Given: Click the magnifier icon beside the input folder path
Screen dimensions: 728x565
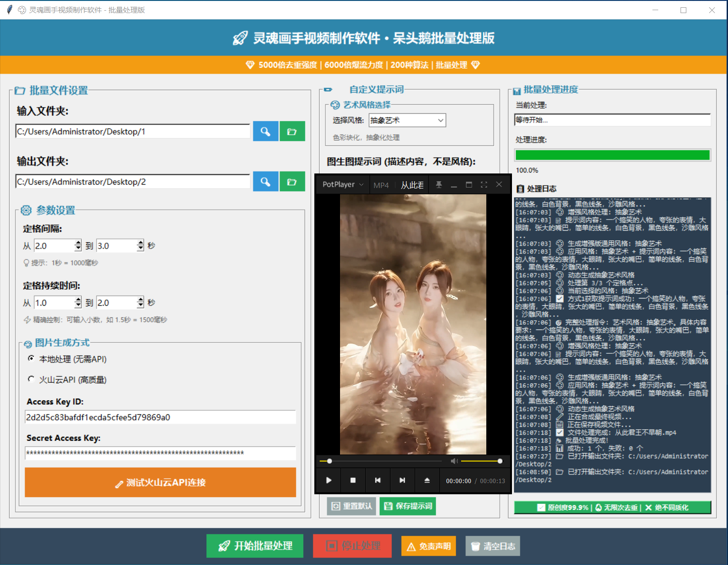Looking at the screenshot, I should (265, 131).
